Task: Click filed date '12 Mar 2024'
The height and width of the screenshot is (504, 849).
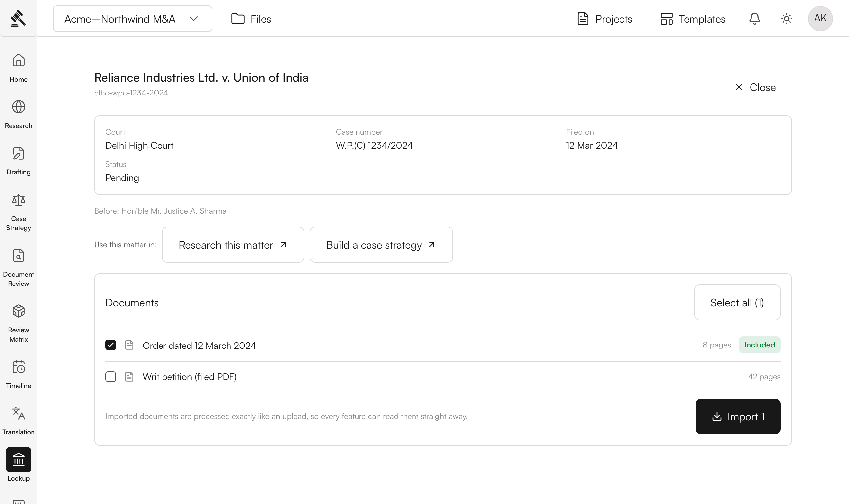Action: [x=592, y=145]
